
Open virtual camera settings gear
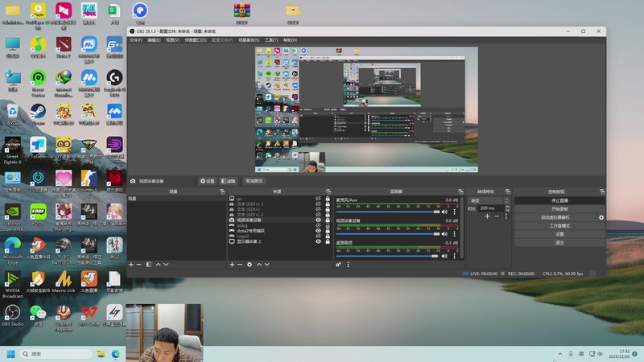click(x=601, y=217)
